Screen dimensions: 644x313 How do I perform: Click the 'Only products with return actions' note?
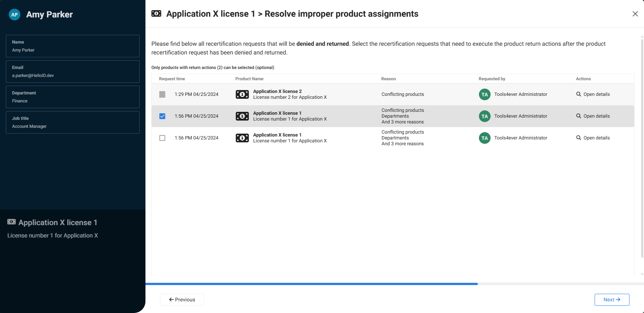pyautogui.click(x=213, y=68)
